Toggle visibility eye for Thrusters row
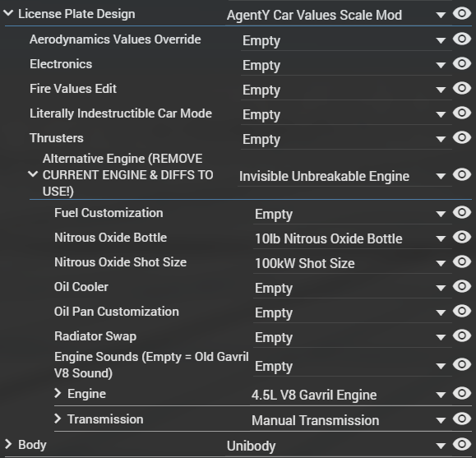The height and width of the screenshot is (458, 476). pos(462,137)
